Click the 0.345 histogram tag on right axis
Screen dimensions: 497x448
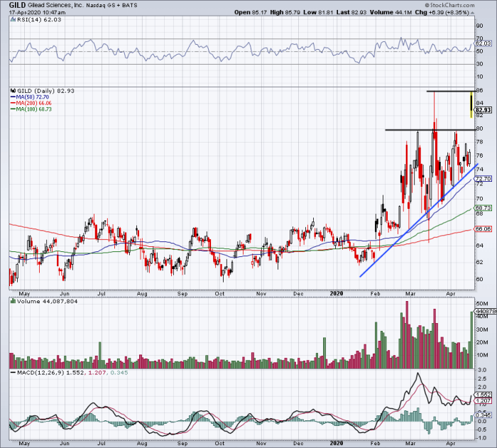[x=484, y=415]
